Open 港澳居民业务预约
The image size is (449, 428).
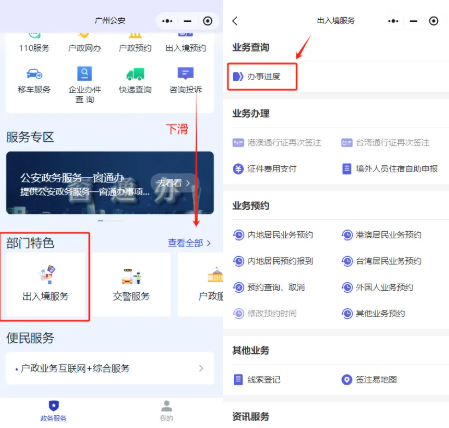[381, 235]
